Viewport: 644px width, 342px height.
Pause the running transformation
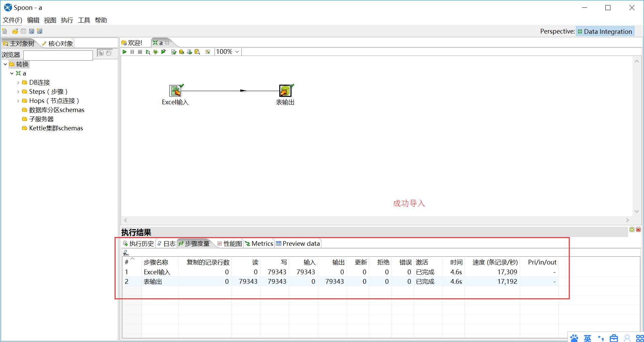tap(132, 52)
